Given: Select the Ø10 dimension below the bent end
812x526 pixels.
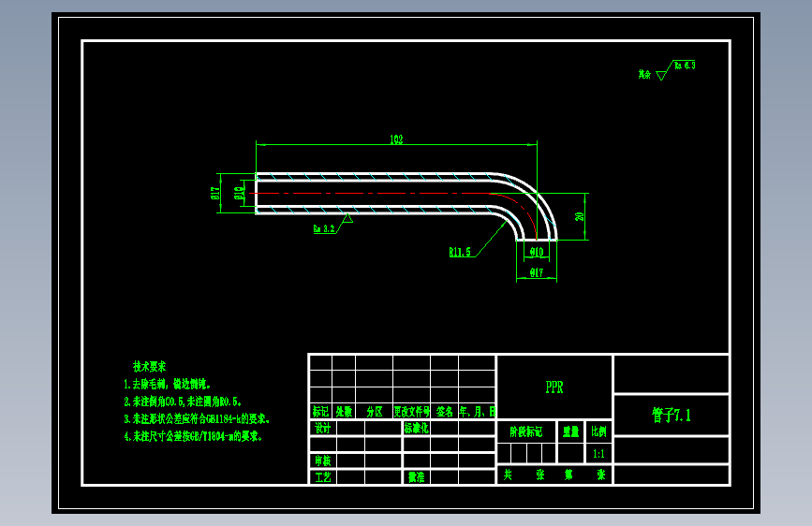Looking at the screenshot, I should tap(537, 252).
